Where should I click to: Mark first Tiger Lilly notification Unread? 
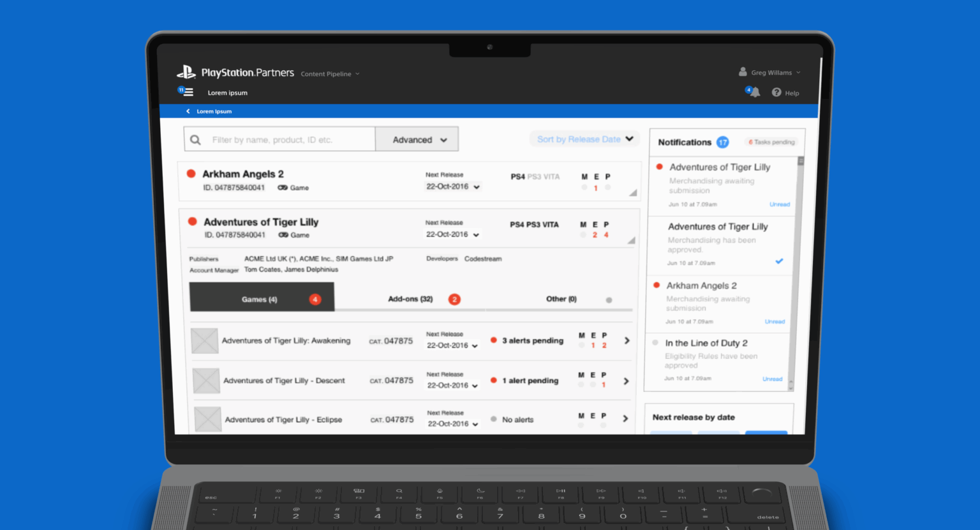[779, 204]
